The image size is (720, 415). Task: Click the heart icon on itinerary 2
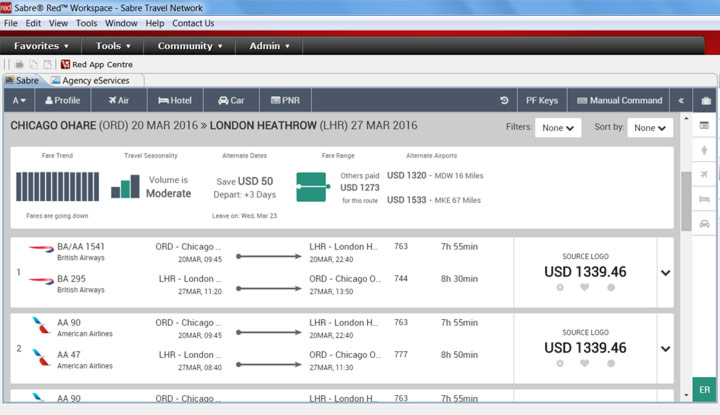click(585, 363)
